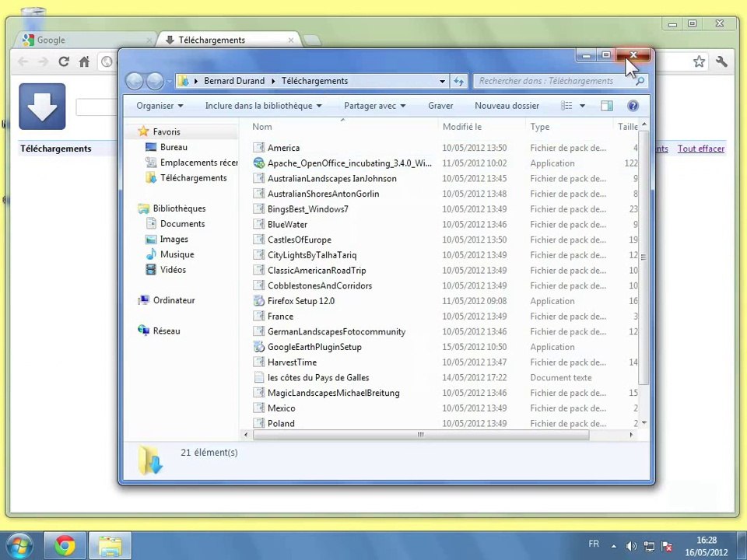Click Bernard Durand in the address path
The image size is (747, 560).
pos(234,81)
